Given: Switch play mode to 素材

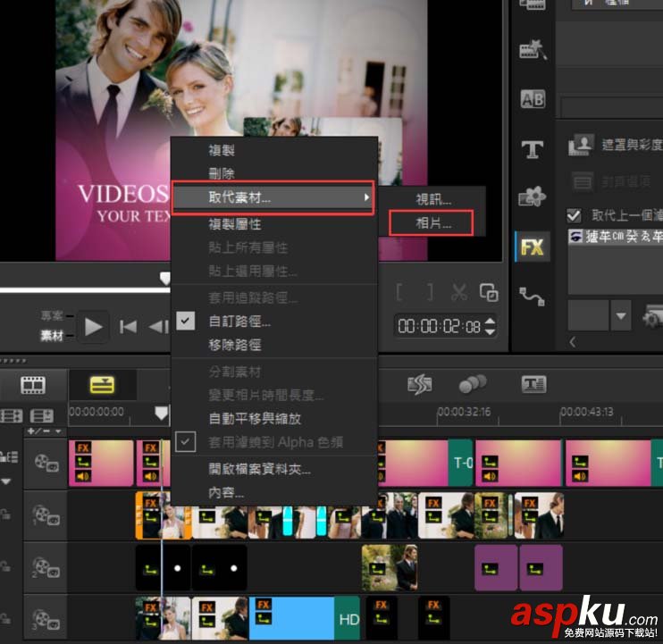Looking at the screenshot, I should coord(52,336).
